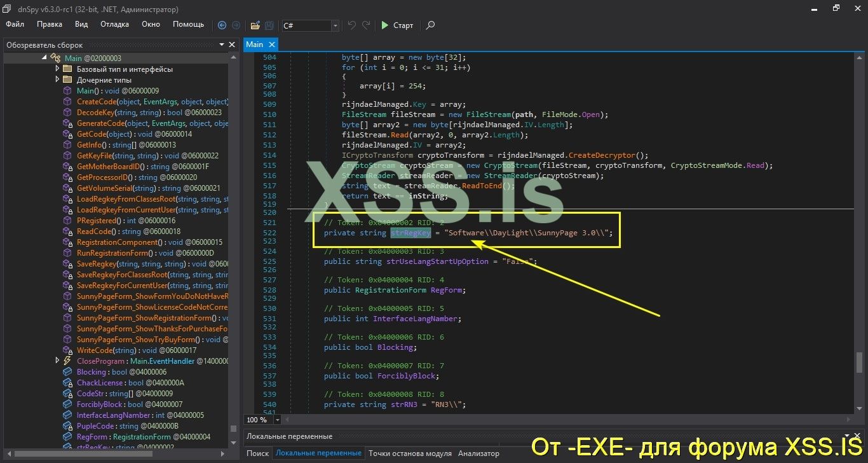The height and width of the screenshot is (463, 868).
Task: Expand the Дочерние типы tree node
Action: (x=57, y=79)
